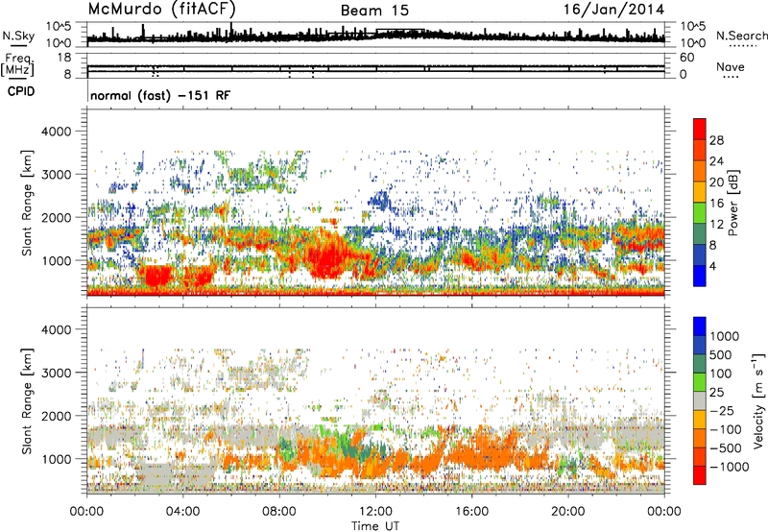Screen dimensions: 768x532
Task: Click the '-500' tick on Velocity scale
Action: click(726, 447)
